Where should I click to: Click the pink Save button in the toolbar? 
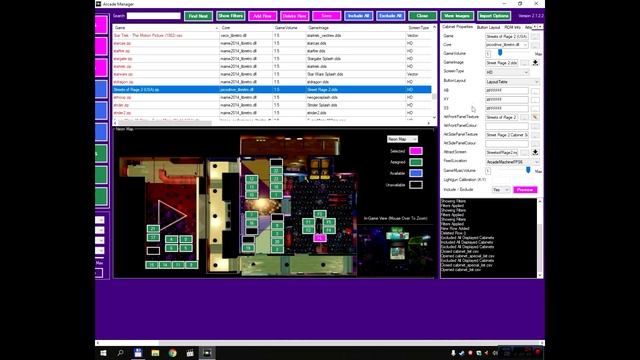(327, 16)
